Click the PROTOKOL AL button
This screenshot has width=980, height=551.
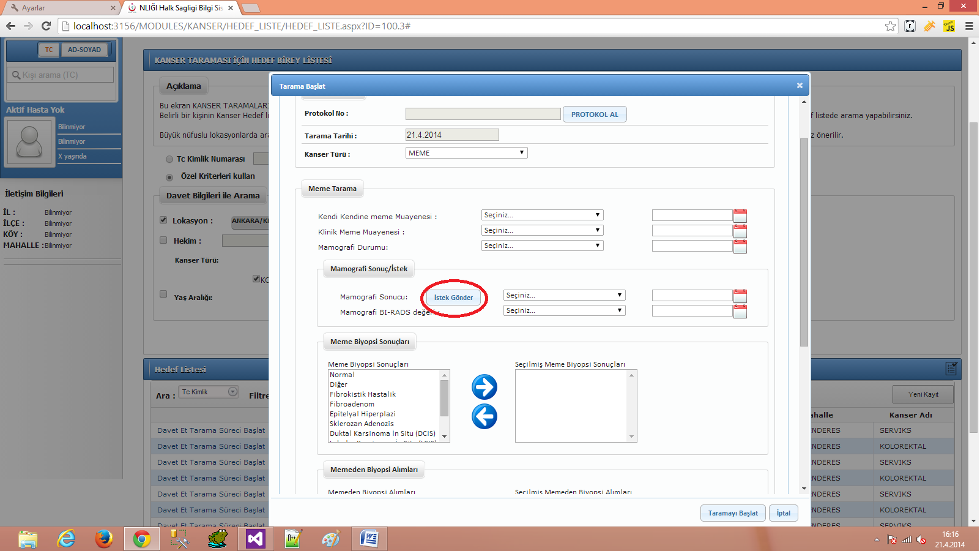coord(595,114)
